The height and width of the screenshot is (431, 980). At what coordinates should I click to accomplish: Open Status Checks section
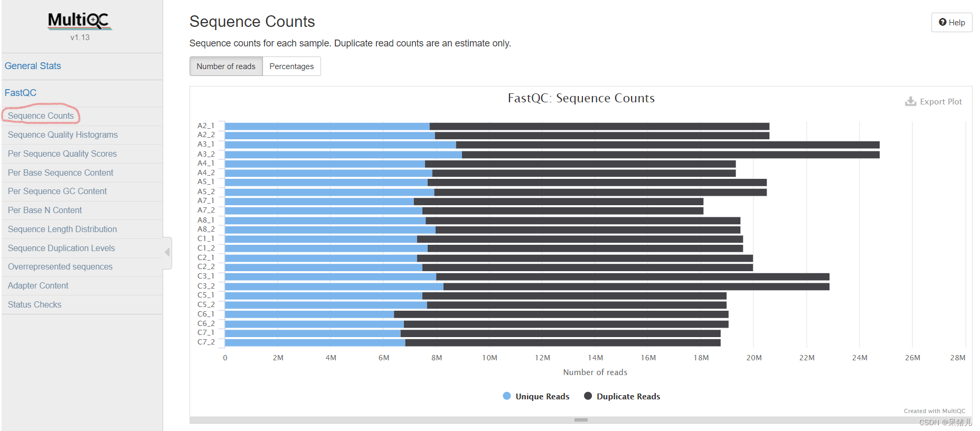[x=34, y=304]
